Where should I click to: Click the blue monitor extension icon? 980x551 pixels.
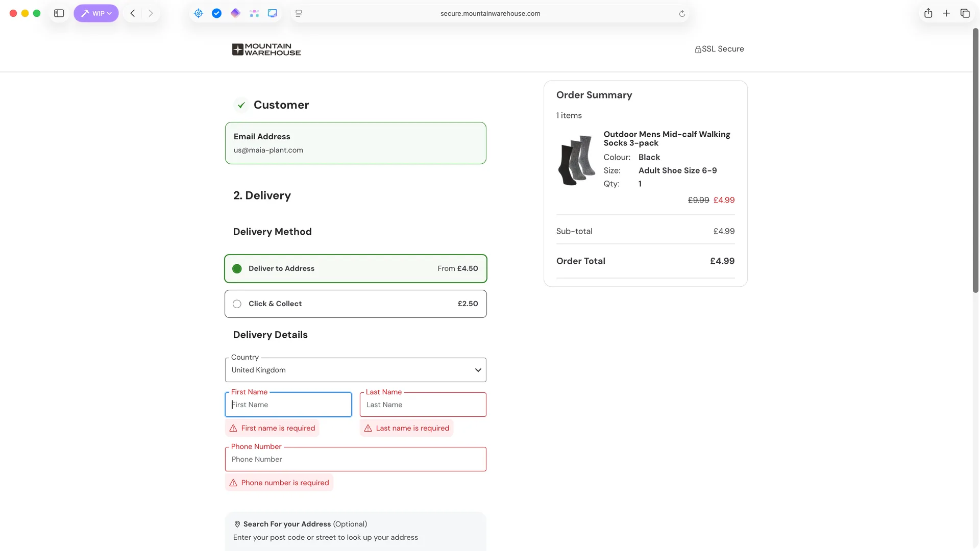click(x=273, y=13)
